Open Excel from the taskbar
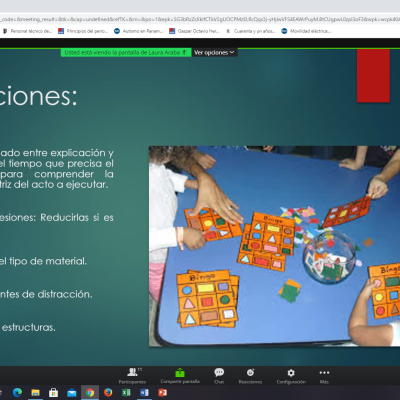Viewport: 400px width, 400px height. 126,393
